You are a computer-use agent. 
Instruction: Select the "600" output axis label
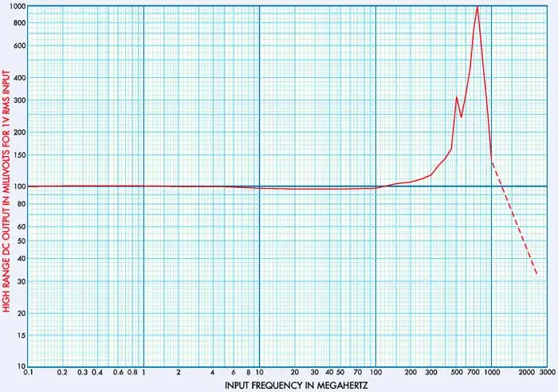coord(20,46)
